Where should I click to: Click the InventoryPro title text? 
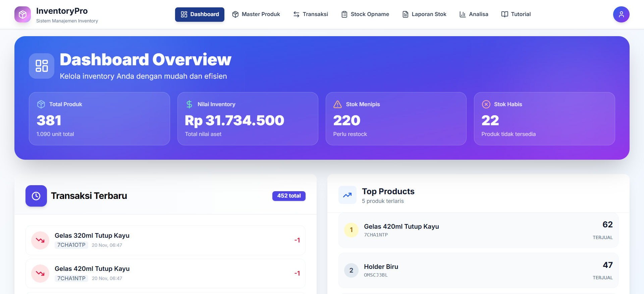62,11
